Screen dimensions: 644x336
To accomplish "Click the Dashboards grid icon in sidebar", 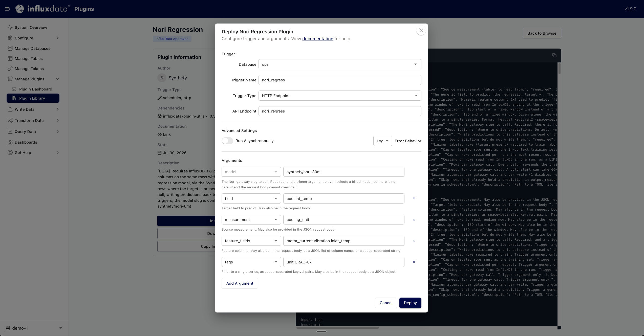I will point(10,142).
